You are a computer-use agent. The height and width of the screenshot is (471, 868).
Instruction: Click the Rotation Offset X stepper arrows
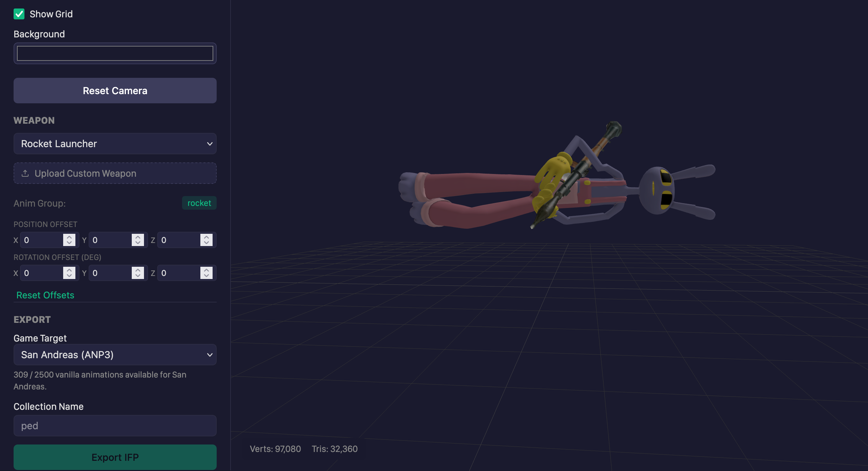[x=69, y=273]
